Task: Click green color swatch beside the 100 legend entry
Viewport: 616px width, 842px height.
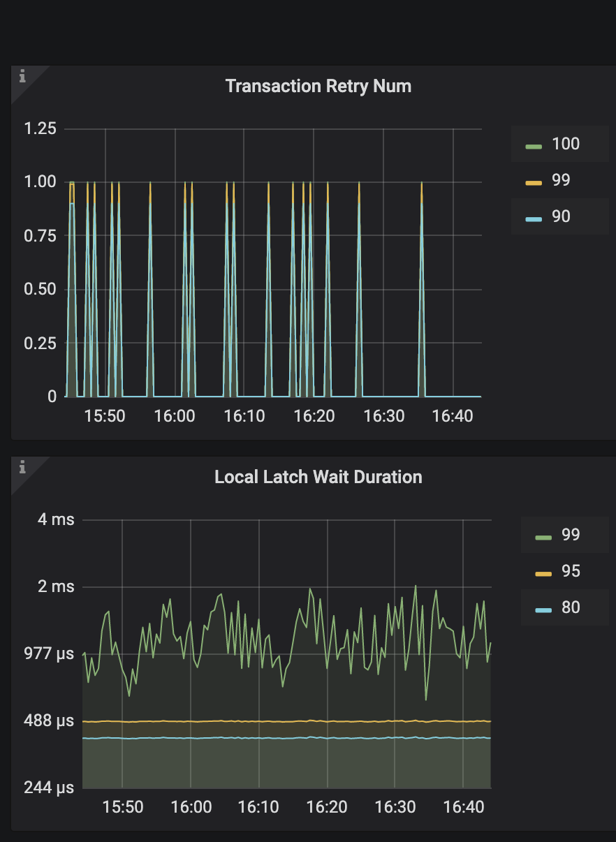Action: [534, 145]
